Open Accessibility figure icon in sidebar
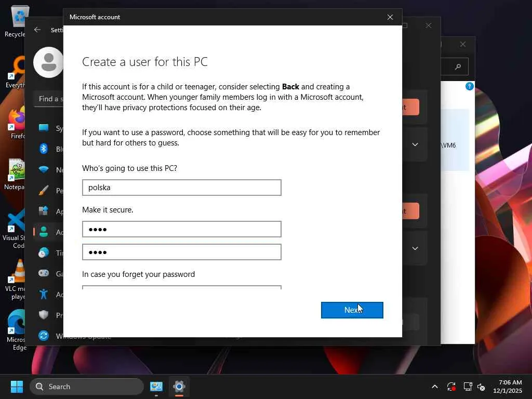Screen dimensions: 532x399 [44, 294]
